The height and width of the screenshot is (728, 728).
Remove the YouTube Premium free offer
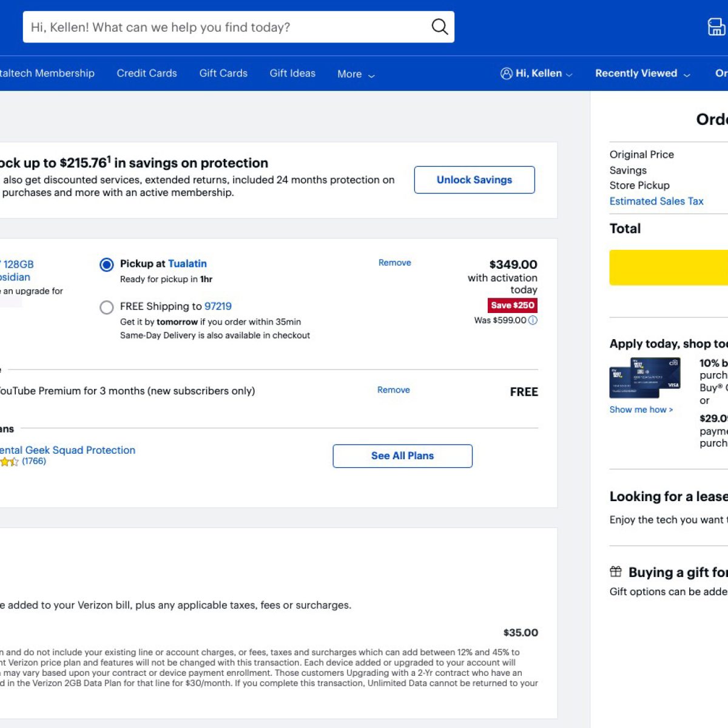[393, 390]
